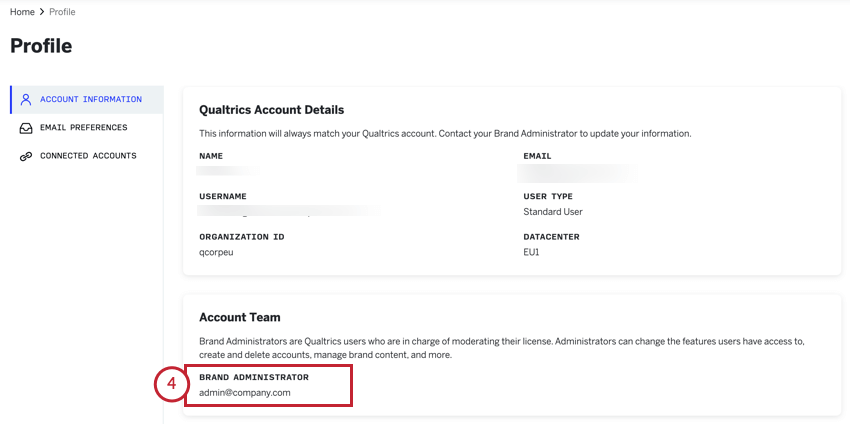Click the person icon beside Account Information
Screen dimensions: 850x424
pos(26,100)
